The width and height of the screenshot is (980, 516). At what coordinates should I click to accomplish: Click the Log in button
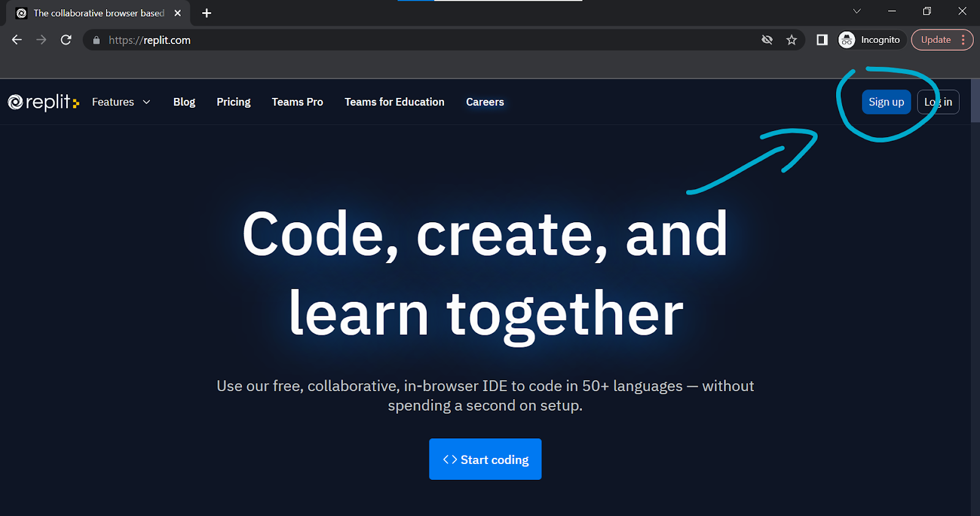pyautogui.click(x=938, y=102)
